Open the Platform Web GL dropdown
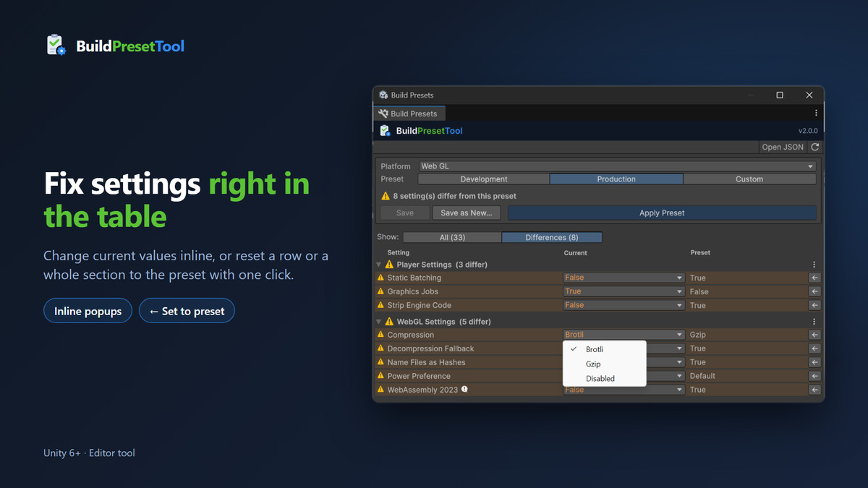The width and height of the screenshot is (868, 488). 617,166
